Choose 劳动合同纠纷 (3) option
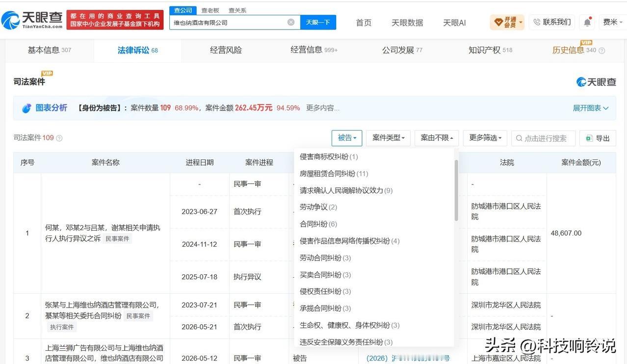The width and height of the screenshot is (627, 364). click(325, 258)
